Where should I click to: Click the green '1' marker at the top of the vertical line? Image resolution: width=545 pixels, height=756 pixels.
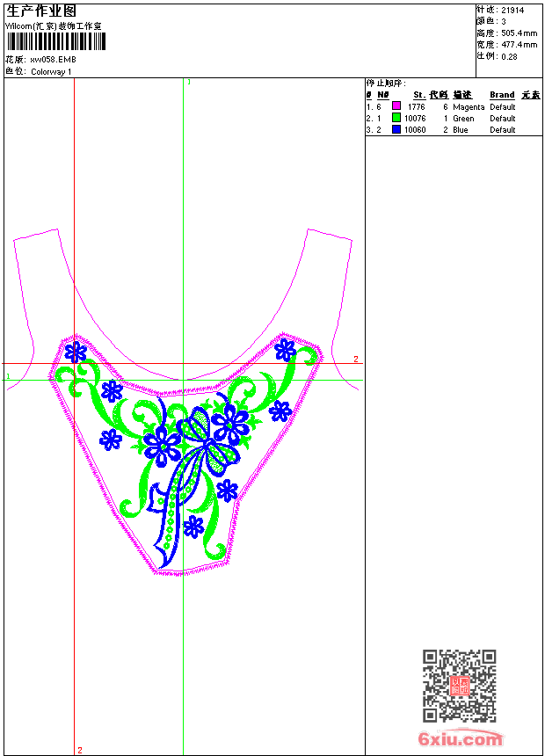189,83
